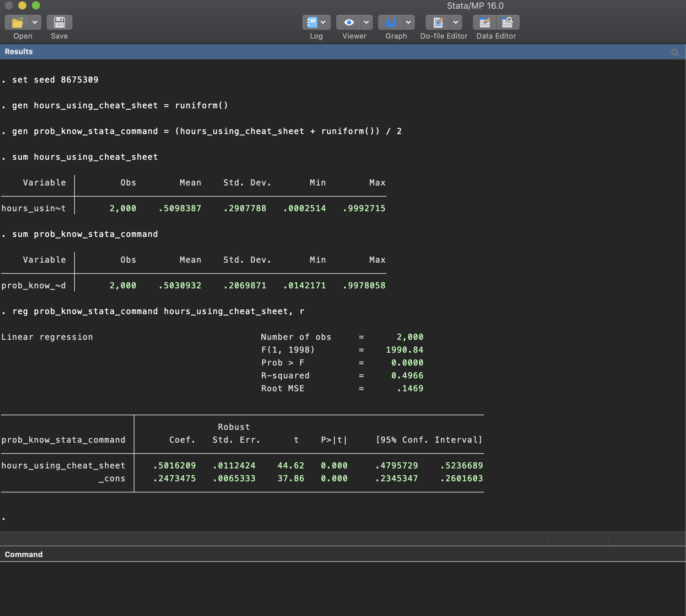
Task: Expand the Open dropdown arrow
Action: click(35, 23)
